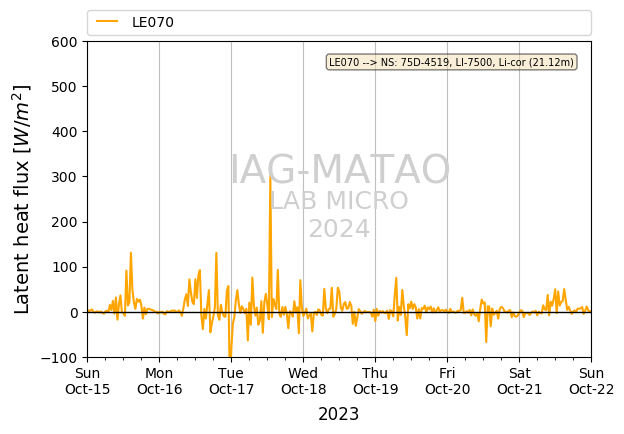Click the Latent heat flux axis title
Image resolution: width=624 pixels, height=434 pixels.
click(x=21, y=199)
